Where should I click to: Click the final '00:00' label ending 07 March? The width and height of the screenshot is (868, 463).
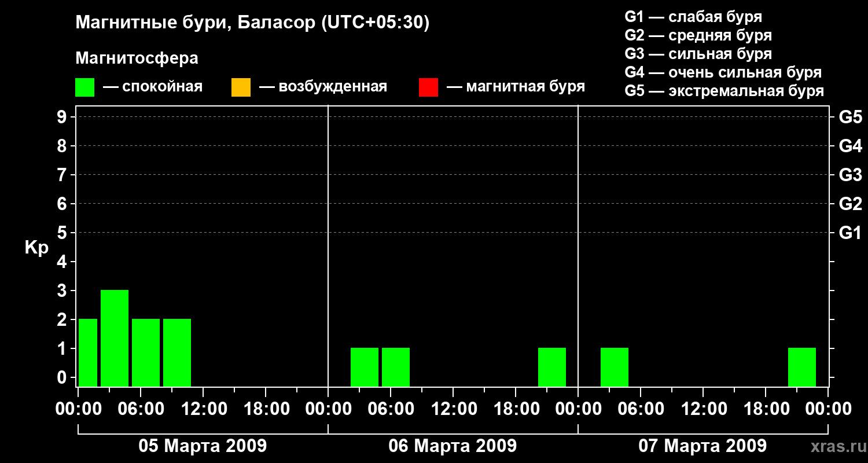click(x=828, y=409)
